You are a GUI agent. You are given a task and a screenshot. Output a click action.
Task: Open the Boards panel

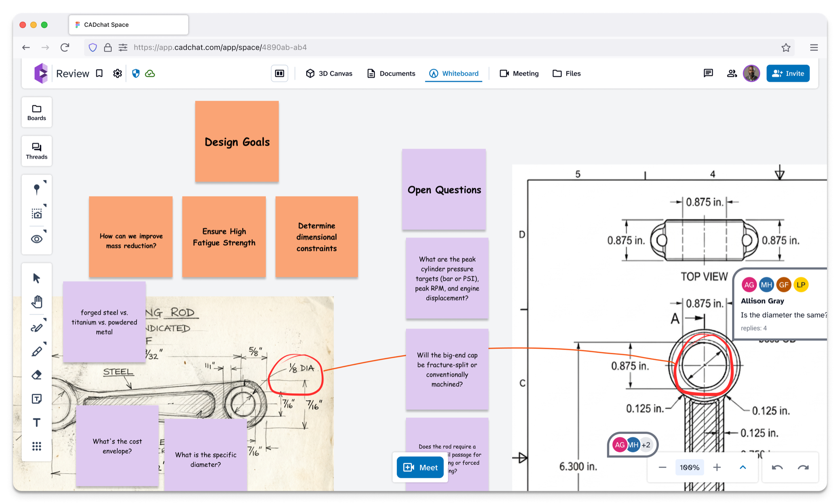pos(37,112)
